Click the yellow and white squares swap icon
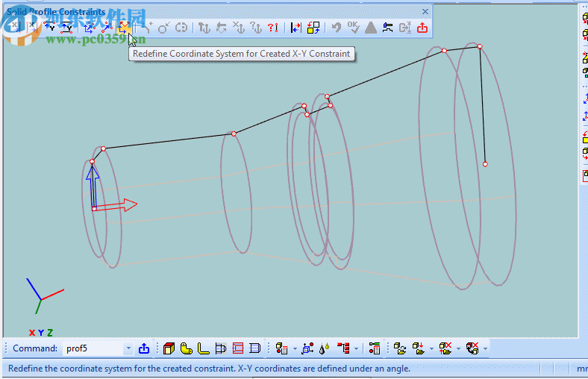The image size is (588, 379). 313,28
